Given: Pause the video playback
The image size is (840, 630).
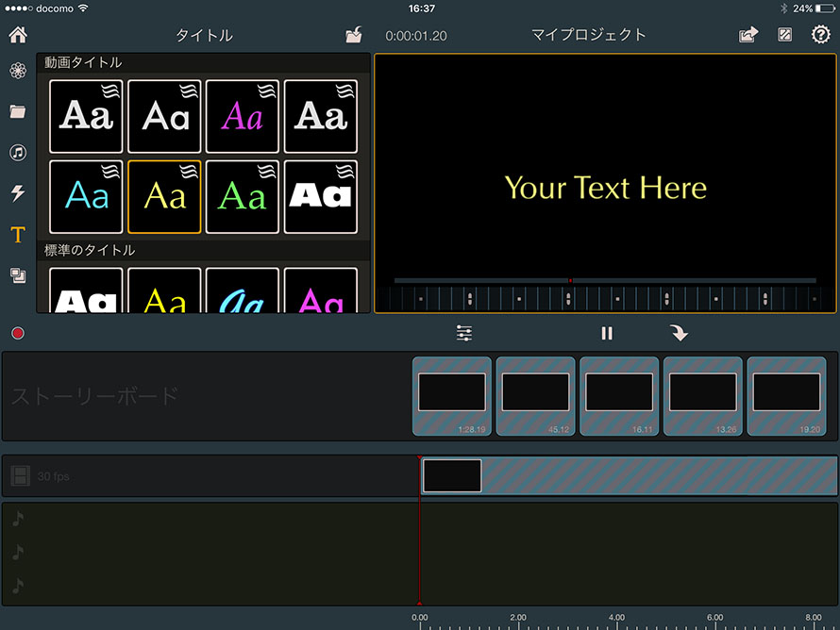Looking at the screenshot, I should pyautogui.click(x=607, y=333).
